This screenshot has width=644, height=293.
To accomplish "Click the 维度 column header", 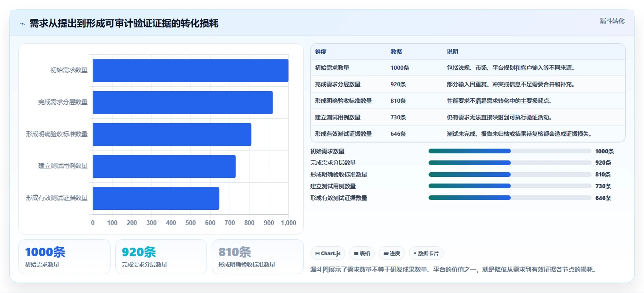I will (321, 52).
